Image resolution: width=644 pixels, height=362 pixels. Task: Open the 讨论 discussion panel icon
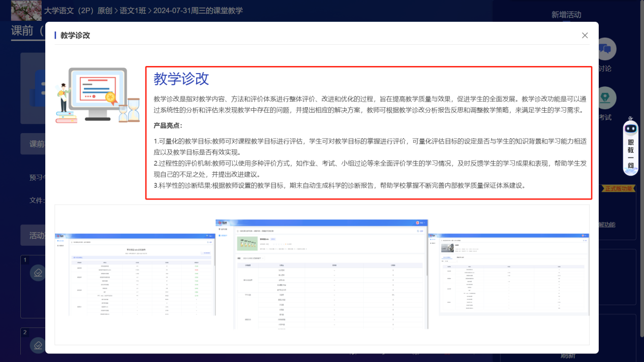[606, 49]
